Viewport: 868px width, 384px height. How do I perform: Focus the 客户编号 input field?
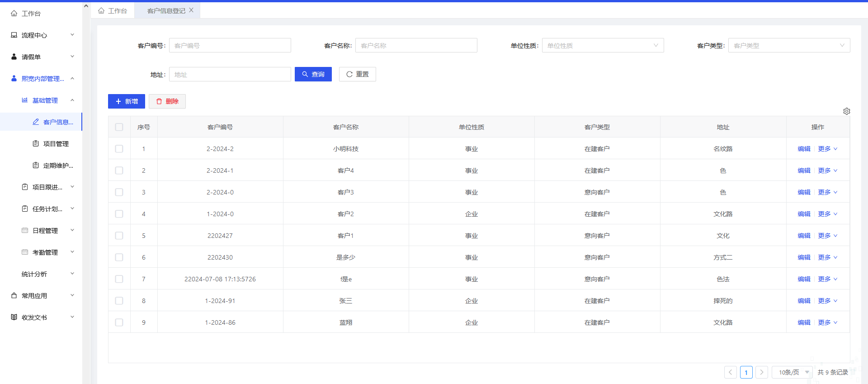(x=230, y=45)
